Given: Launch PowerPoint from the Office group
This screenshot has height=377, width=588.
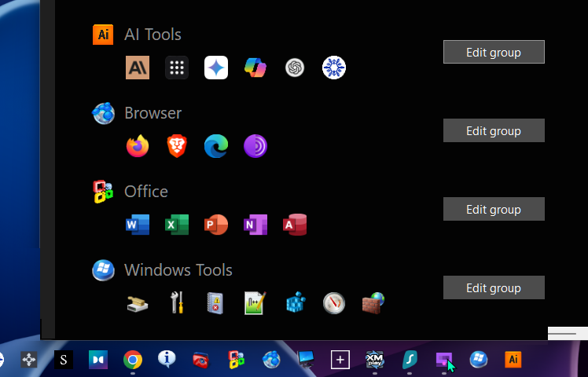Looking at the screenshot, I should click(216, 225).
